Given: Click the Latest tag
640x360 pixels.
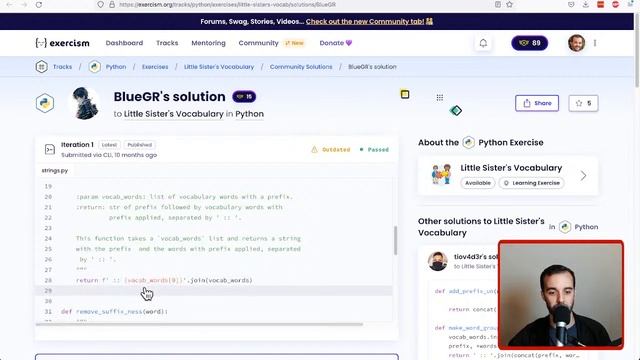Looking at the screenshot, I should point(109,145).
